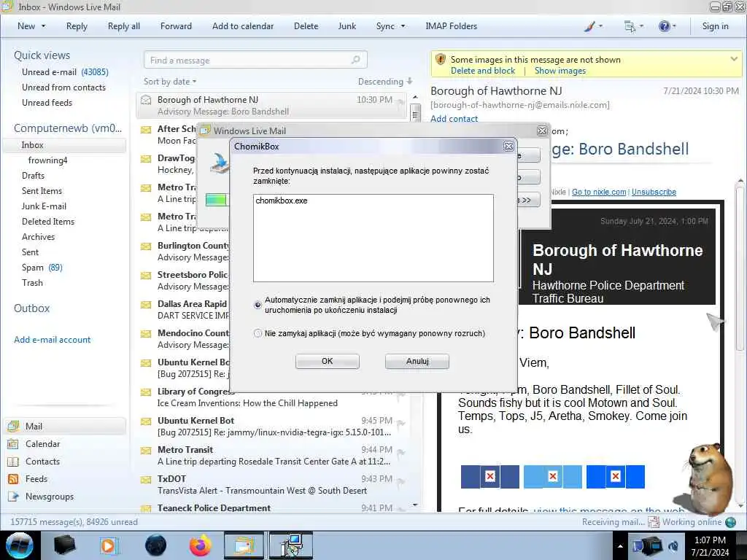The image size is (747, 560).
Task: Click Junk in toolbar
Action: coord(347,26)
